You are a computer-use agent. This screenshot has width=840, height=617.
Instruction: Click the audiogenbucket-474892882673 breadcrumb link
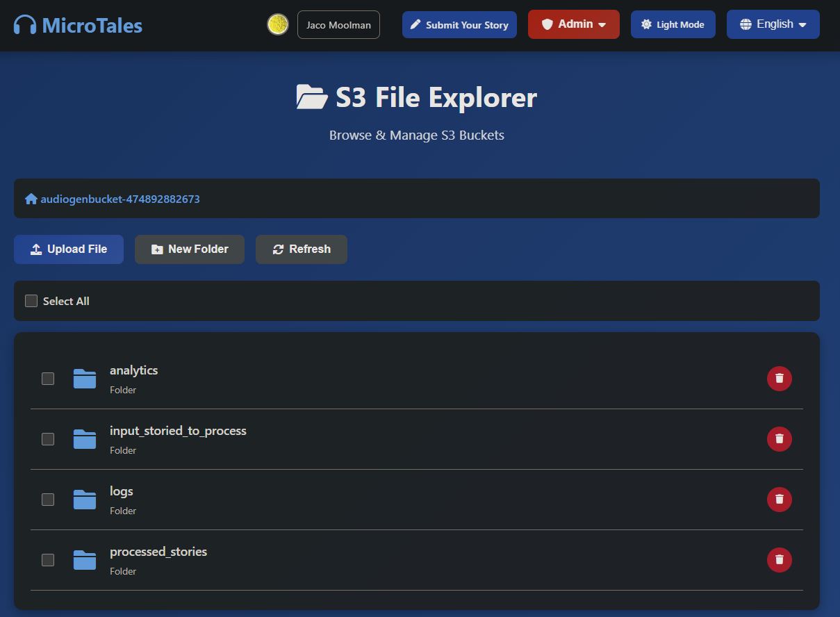(x=120, y=199)
